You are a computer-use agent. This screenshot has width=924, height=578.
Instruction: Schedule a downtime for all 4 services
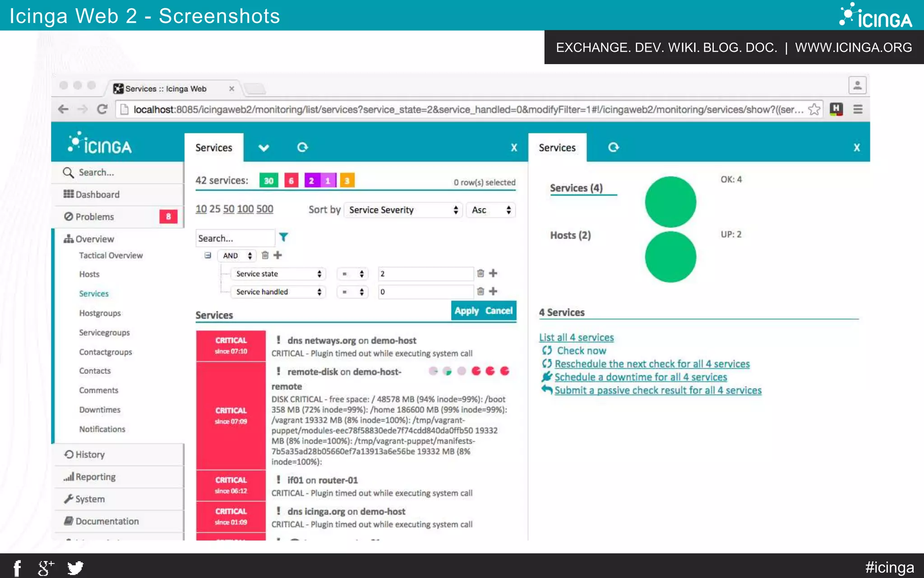tap(641, 377)
